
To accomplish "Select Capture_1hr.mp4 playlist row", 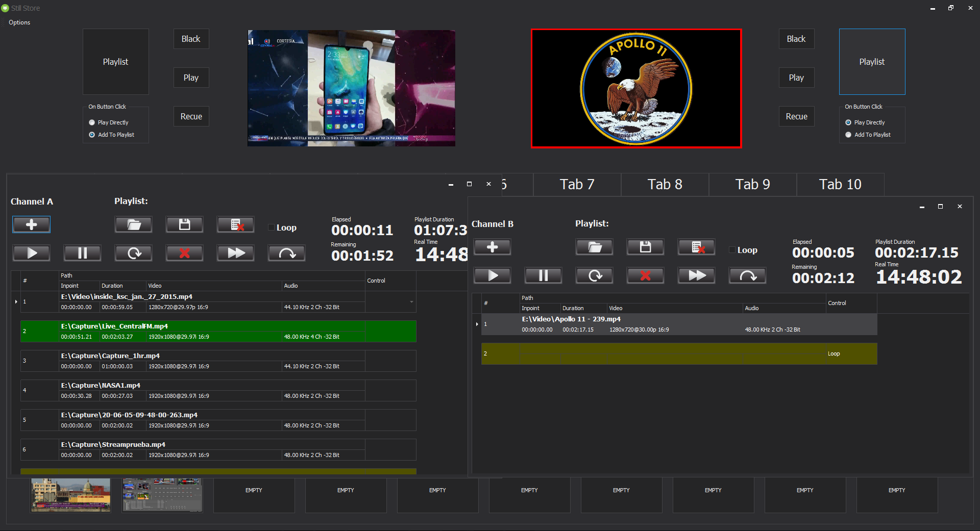I will pos(218,361).
